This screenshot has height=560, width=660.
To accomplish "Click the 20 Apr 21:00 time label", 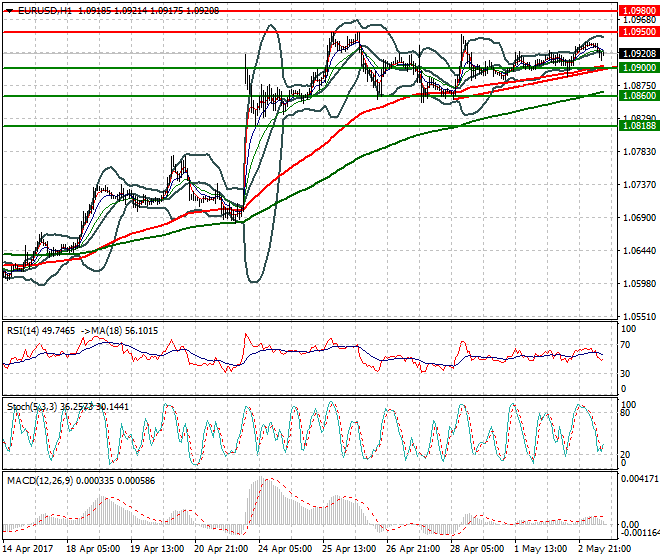I will [x=221, y=549].
